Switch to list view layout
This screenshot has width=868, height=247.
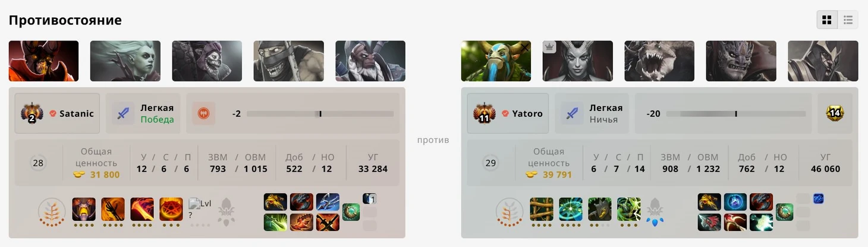point(848,20)
